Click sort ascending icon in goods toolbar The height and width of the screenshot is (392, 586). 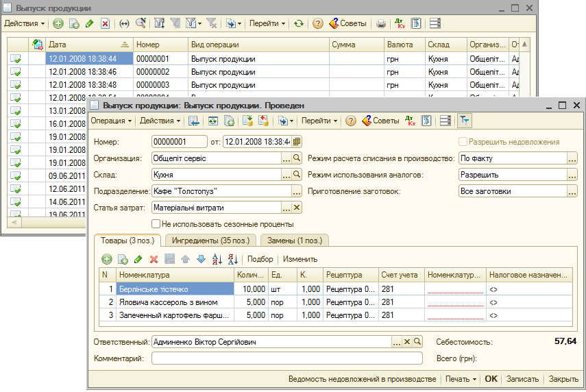click(217, 259)
